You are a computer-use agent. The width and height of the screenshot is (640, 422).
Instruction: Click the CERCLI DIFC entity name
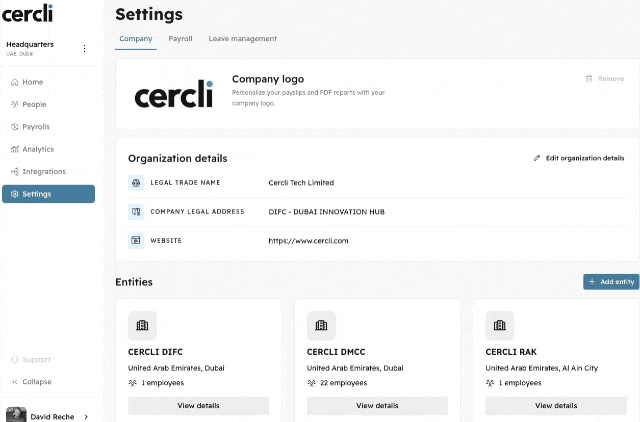pos(156,352)
